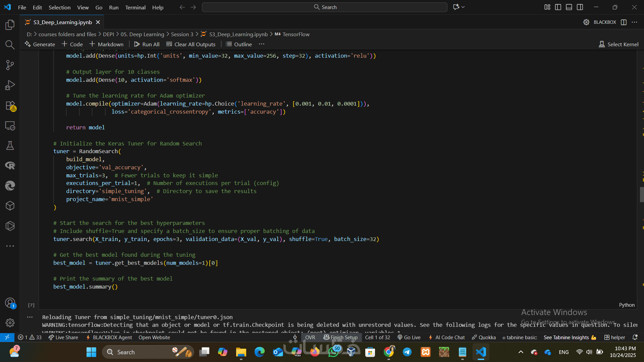The width and height of the screenshot is (644, 362).
Task: Open the Run and Debug view
Action: pos(10,85)
